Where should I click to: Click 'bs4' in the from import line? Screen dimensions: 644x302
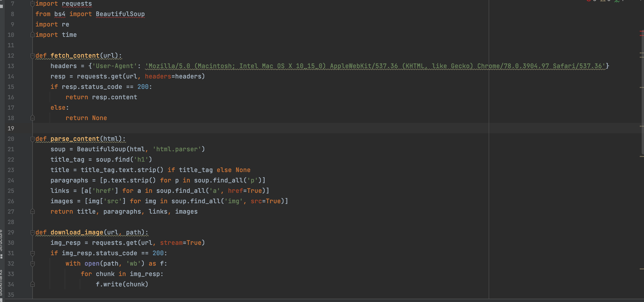tap(60, 14)
